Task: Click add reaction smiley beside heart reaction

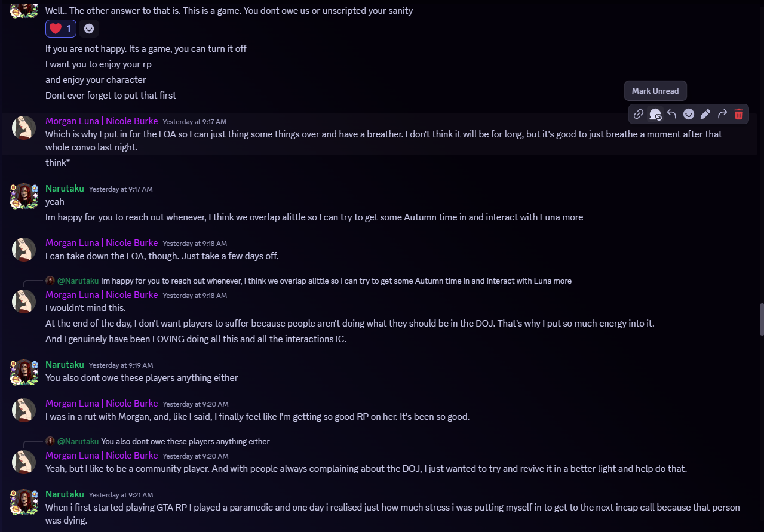Action: [89, 29]
